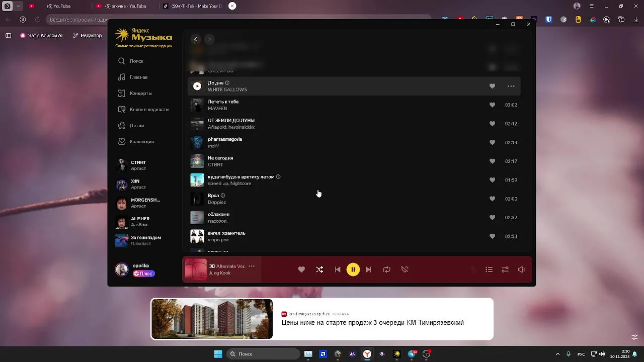Open Telegram from the taskbar

pos(412,354)
